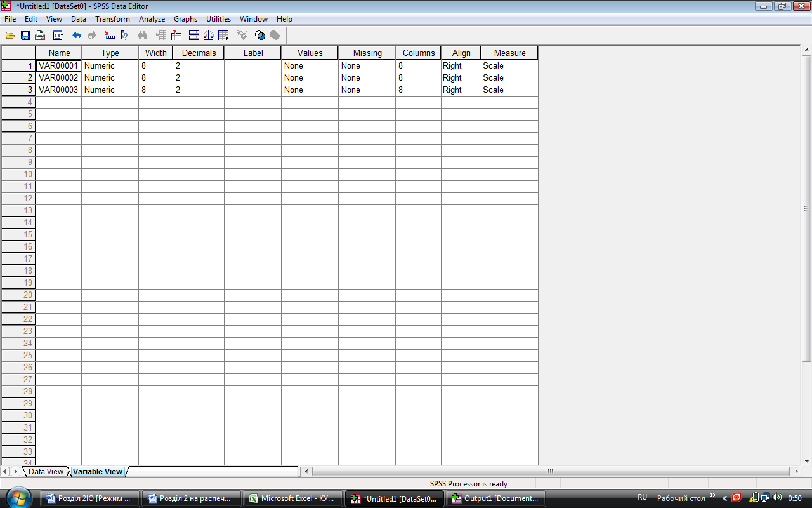The height and width of the screenshot is (508, 812).
Task: Open the View menu
Action: click(x=54, y=19)
